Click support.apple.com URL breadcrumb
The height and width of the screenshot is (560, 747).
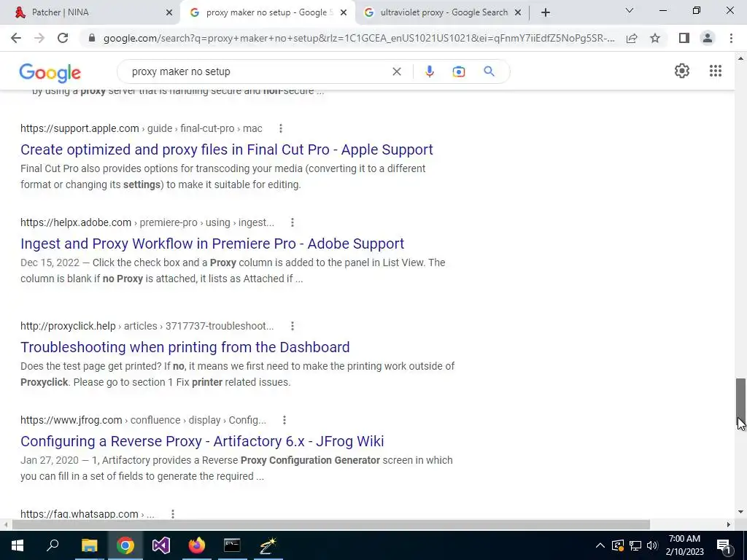tap(141, 128)
